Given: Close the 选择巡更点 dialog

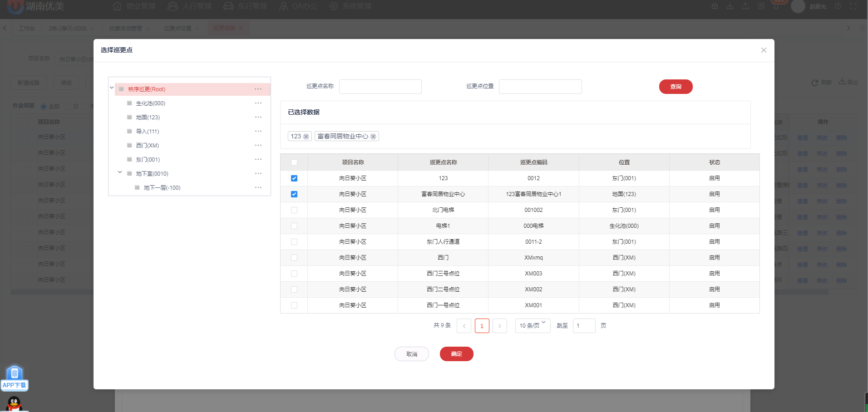Looking at the screenshot, I should 764,50.
